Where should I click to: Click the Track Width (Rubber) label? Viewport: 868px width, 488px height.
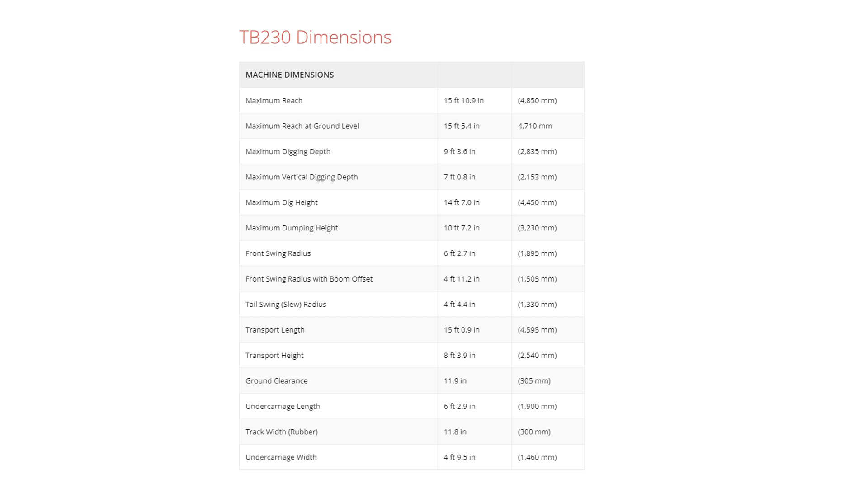tap(281, 432)
